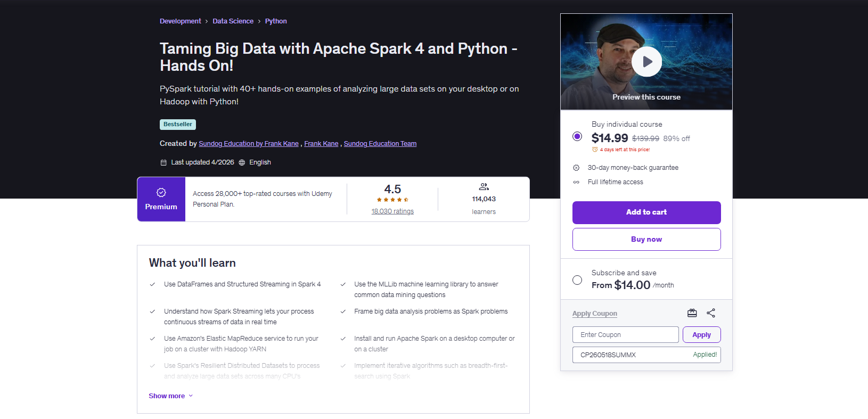The height and width of the screenshot is (419, 868).
Task: Click the $14.99 price text
Action: coord(610,138)
